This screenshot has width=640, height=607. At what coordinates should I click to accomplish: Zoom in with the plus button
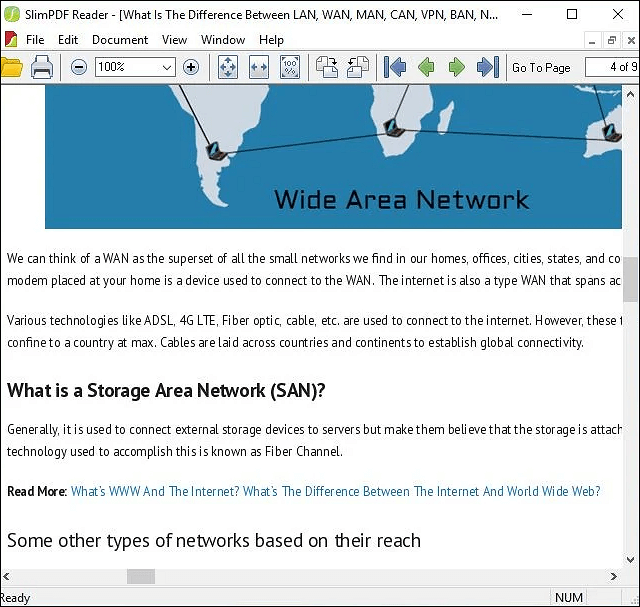point(191,67)
